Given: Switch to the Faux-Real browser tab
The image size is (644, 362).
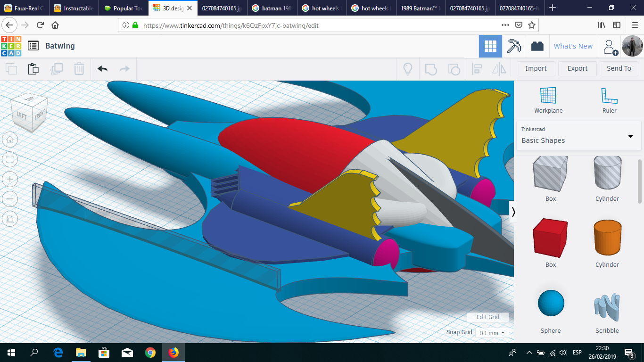Looking at the screenshot, I should (25, 8).
